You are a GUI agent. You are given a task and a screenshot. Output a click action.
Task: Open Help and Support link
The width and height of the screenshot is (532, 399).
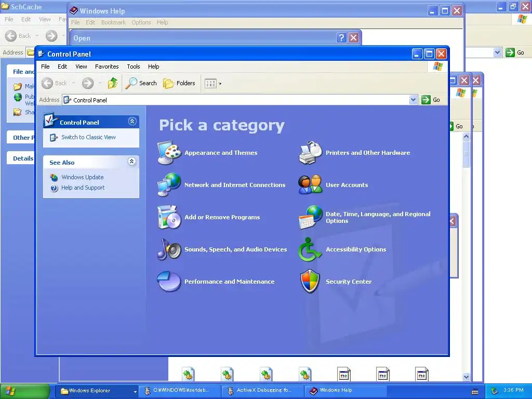[83, 188]
